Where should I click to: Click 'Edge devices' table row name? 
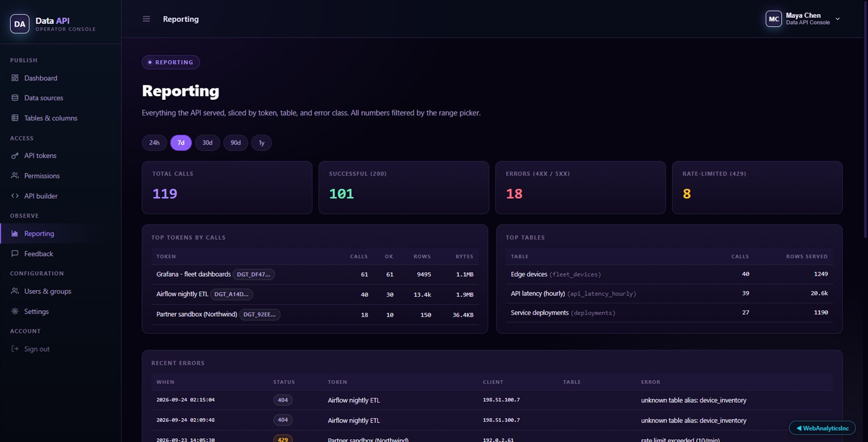529,274
